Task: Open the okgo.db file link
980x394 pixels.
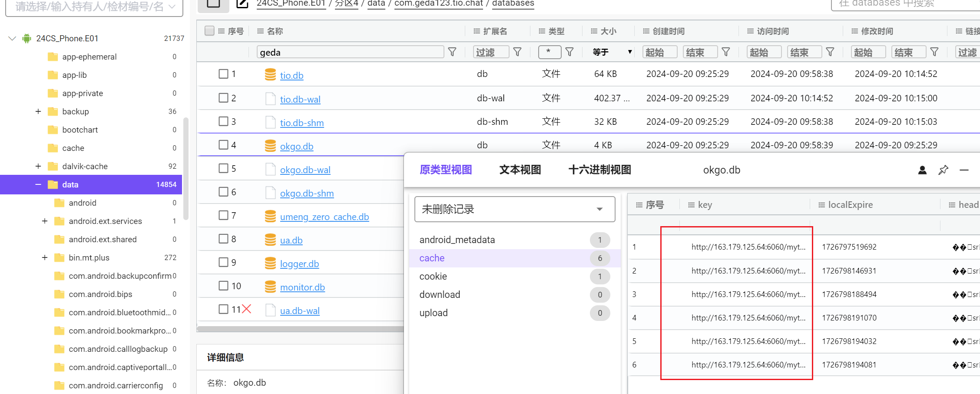Action: coord(297,146)
